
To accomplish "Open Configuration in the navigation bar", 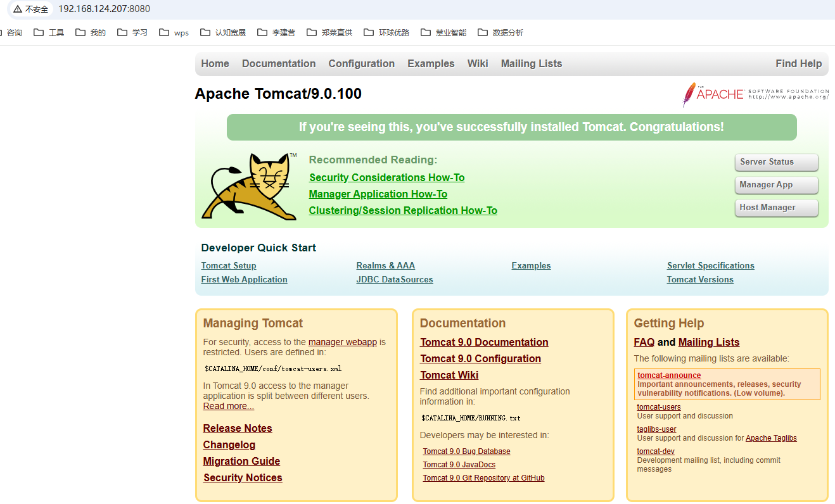I will pos(362,63).
